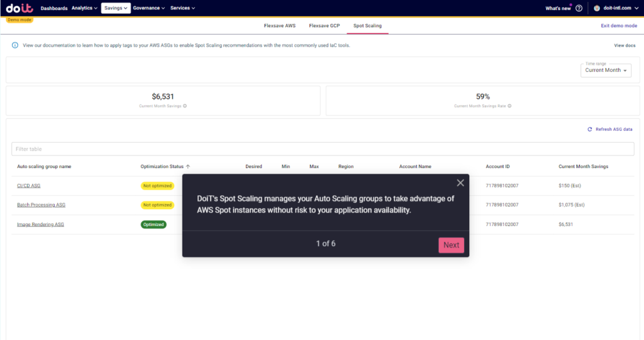Expand the Savings dropdown menu
Image resolution: width=644 pixels, height=340 pixels.
pyautogui.click(x=116, y=8)
